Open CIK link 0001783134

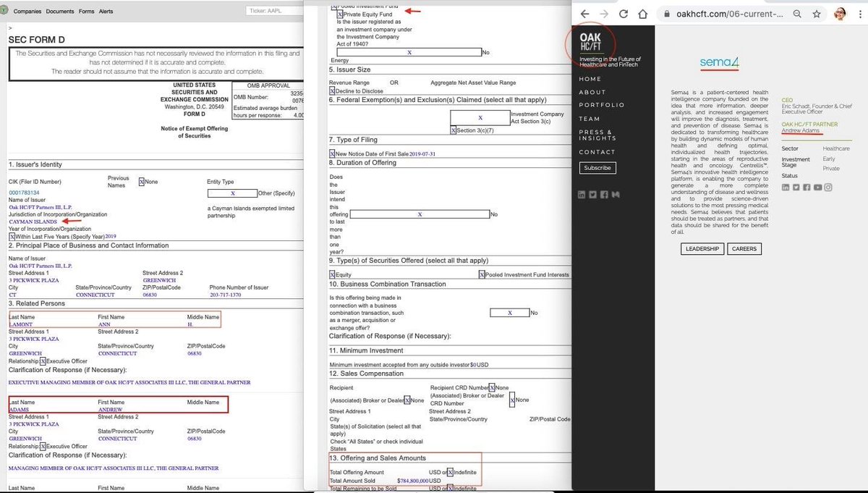24,193
